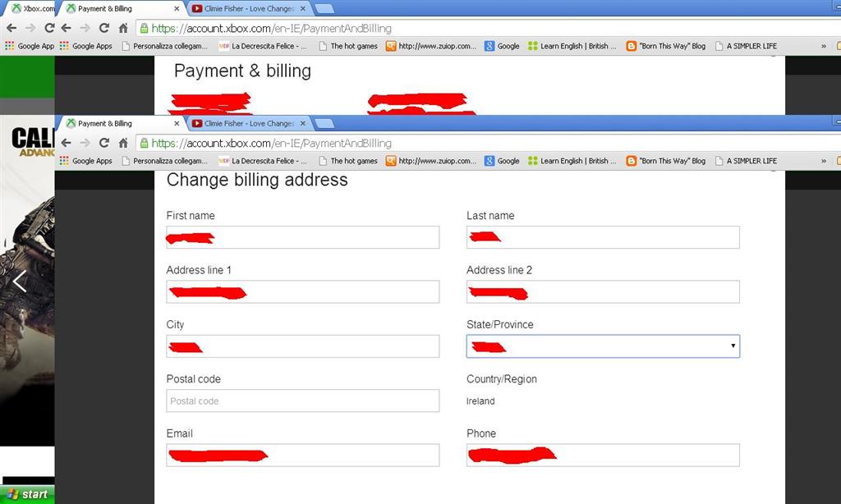Click the Ireland country value text
841x504 pixels.
point(480,401)
